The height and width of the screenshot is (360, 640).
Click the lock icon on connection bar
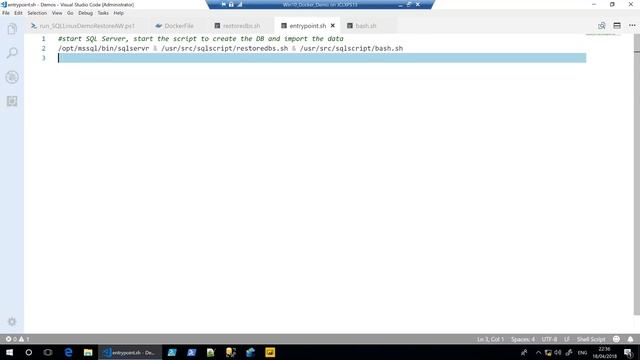pyautogui.click(x=231, y=4)
